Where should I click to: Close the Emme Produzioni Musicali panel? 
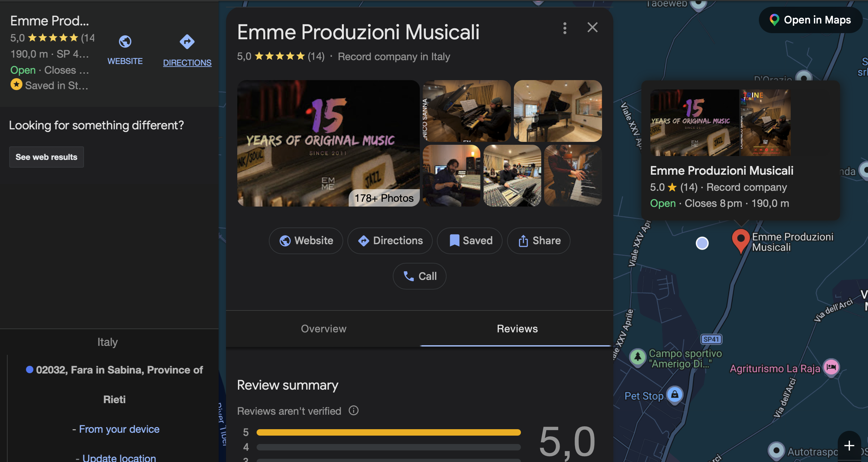[x=592, y=28]
